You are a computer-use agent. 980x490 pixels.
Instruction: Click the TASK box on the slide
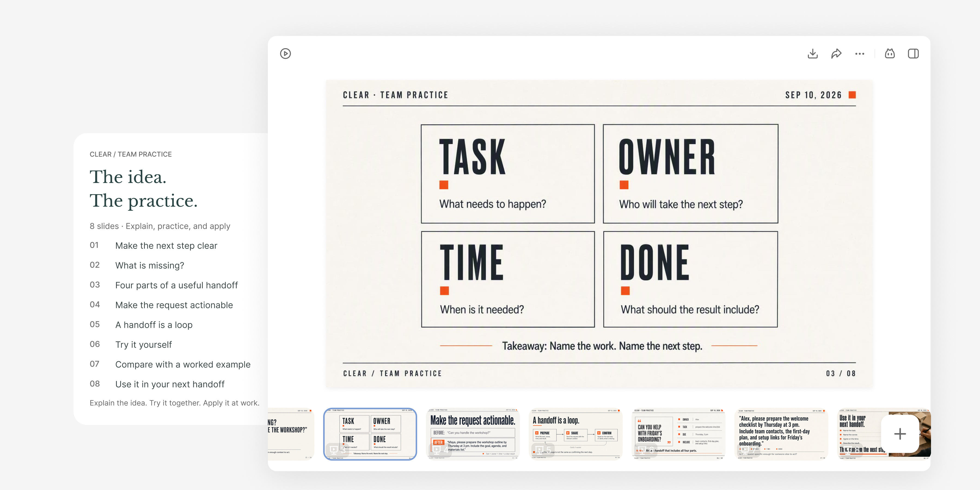coord(508,173)
